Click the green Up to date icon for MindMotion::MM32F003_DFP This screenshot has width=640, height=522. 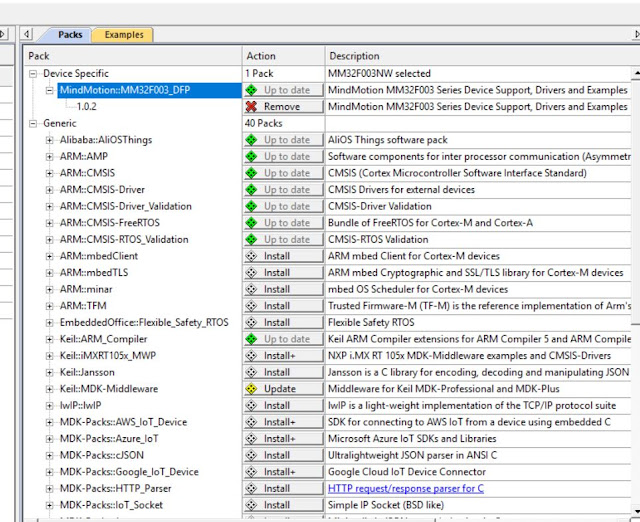coord(251,90)
